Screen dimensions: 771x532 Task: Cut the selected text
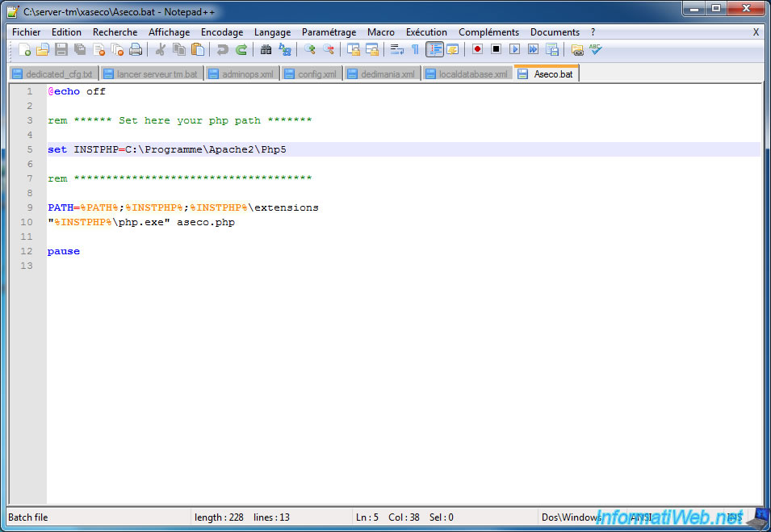[161, 49]
